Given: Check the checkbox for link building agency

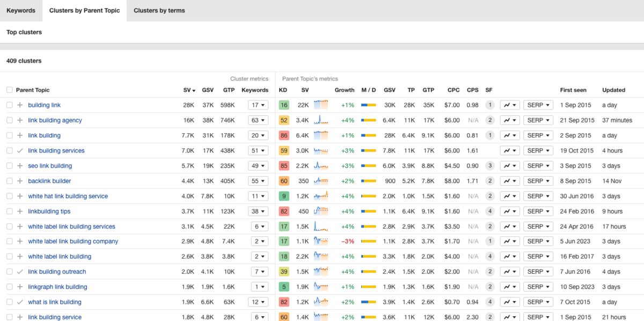Looking at the screenshot, I should [9, 120].
